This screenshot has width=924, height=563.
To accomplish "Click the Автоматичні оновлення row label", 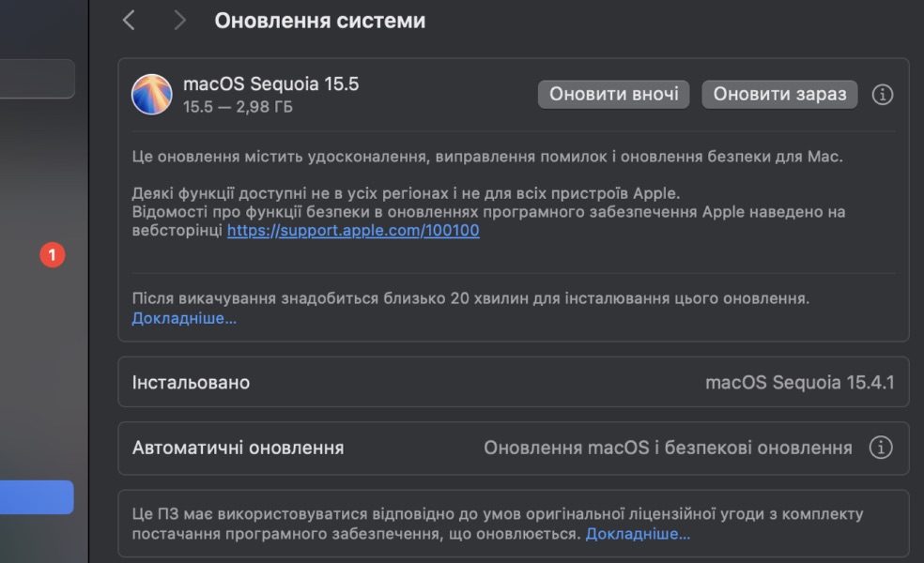I will click(239, 449).
